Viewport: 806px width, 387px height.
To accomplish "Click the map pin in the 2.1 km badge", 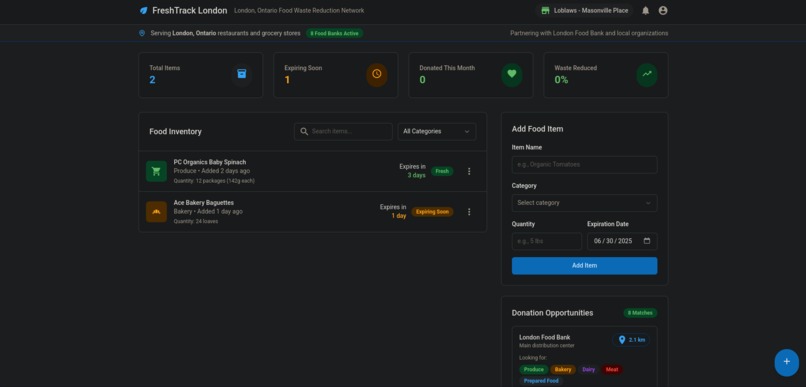I will [x=622, y=340].
